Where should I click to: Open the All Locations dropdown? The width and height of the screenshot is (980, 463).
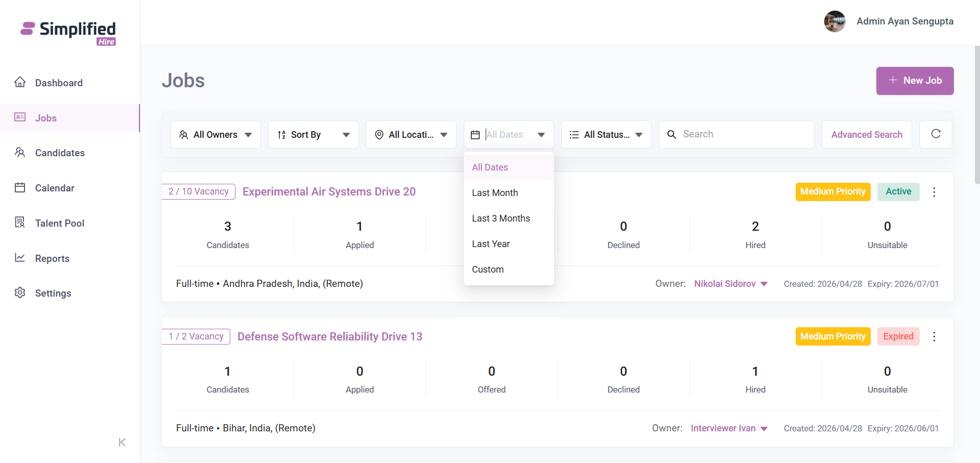point(411,135)
